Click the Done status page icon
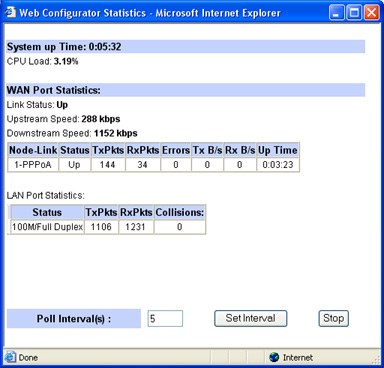Viewport: 384px width, 368px height. pyautogui.click(x=10, y=357)
